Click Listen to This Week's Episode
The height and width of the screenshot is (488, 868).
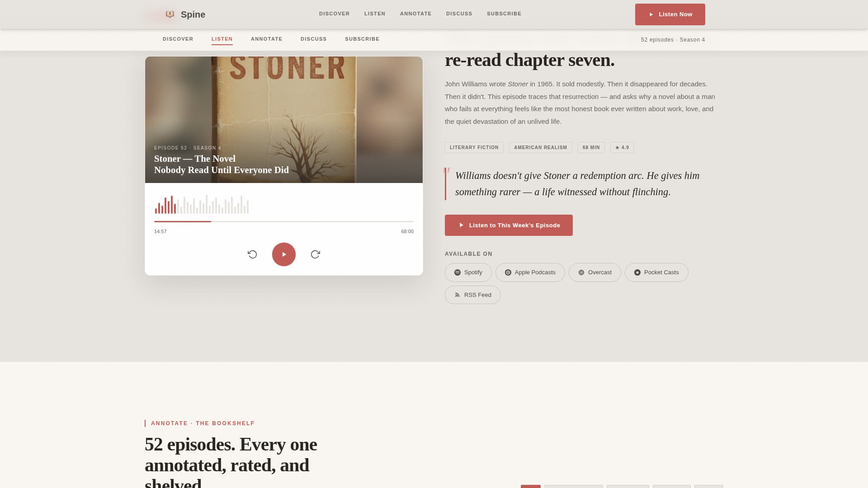point(509,225)
